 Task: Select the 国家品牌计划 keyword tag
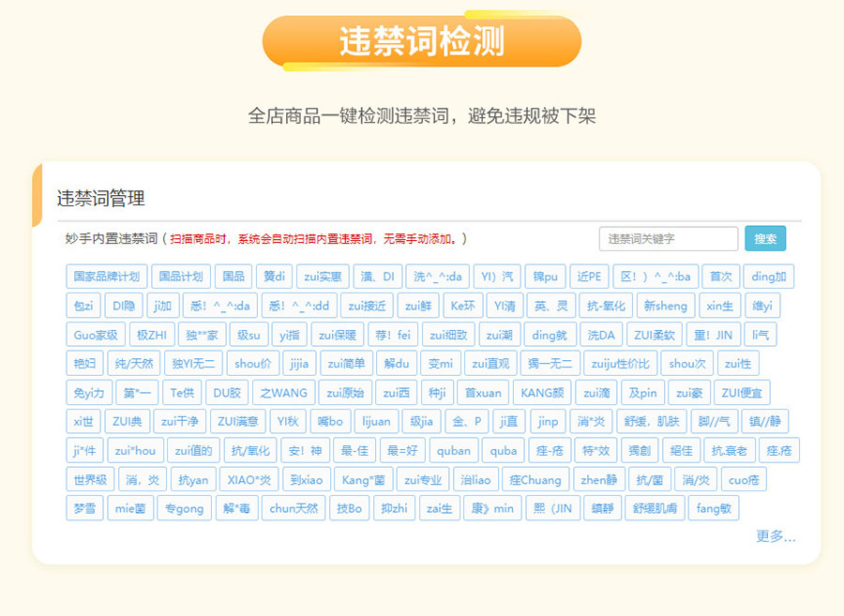[106, 277]
